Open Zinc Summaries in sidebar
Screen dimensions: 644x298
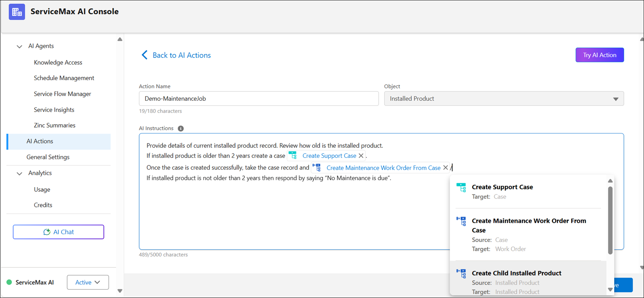coord(55,125)
